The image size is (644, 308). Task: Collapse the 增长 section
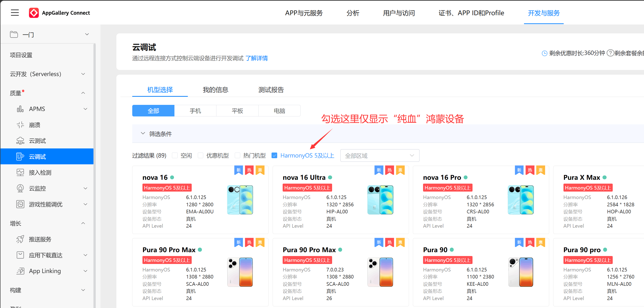pyautogui.click(x=83, y=223)
